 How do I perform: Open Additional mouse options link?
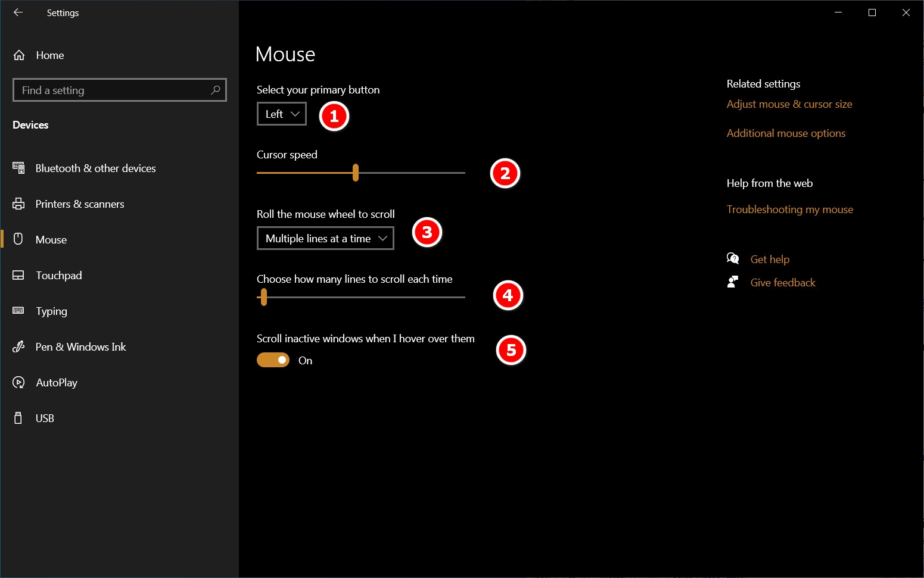786,133
